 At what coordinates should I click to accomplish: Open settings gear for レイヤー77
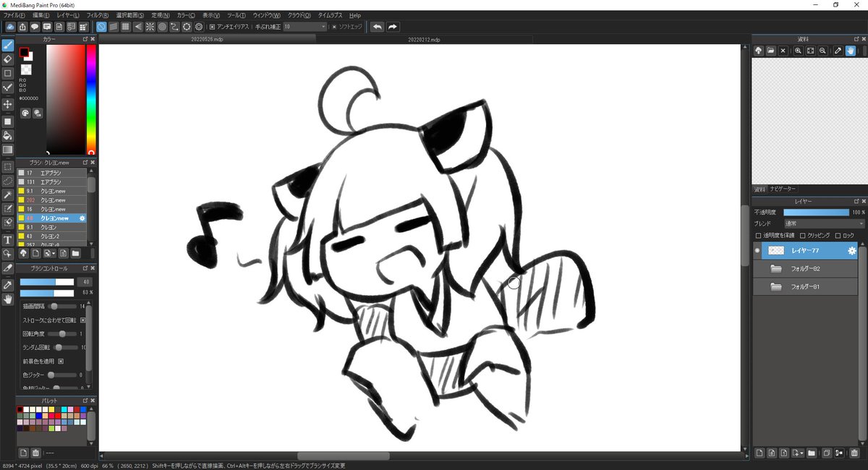point(851,250)
